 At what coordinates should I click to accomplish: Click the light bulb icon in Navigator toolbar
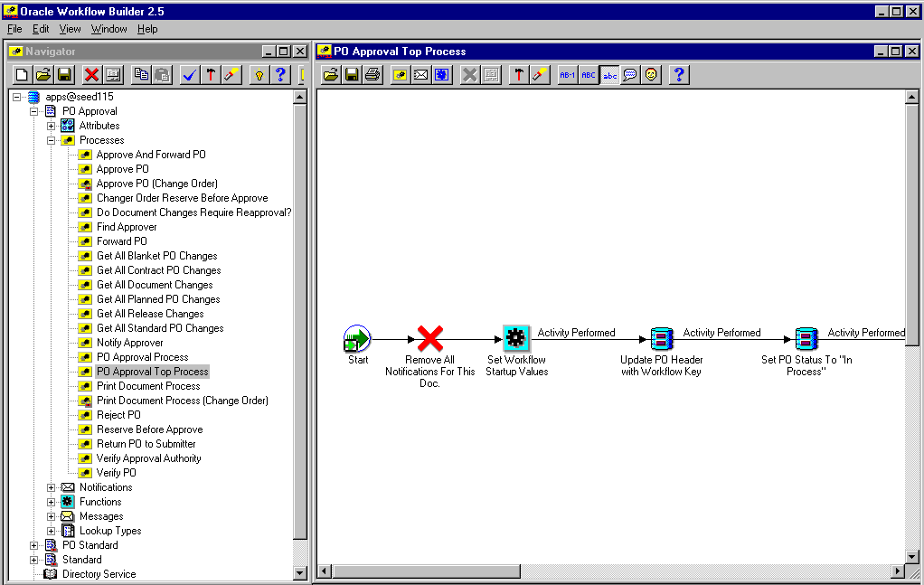[x=259, y=75]
